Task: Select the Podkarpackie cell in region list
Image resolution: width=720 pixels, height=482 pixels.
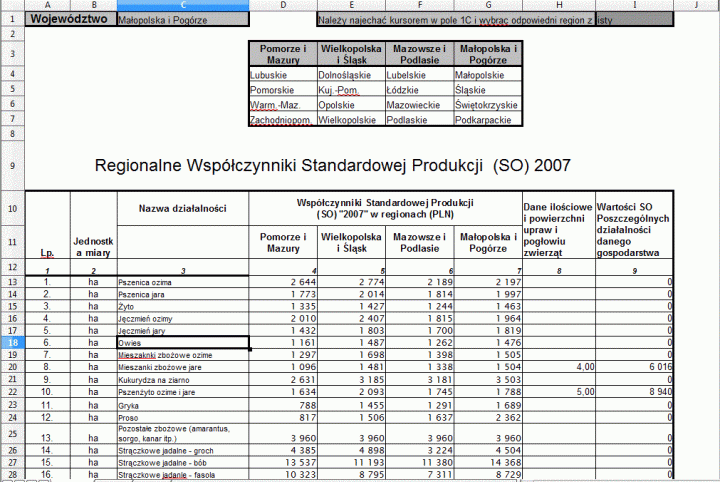Action: (x=487, y=120)
